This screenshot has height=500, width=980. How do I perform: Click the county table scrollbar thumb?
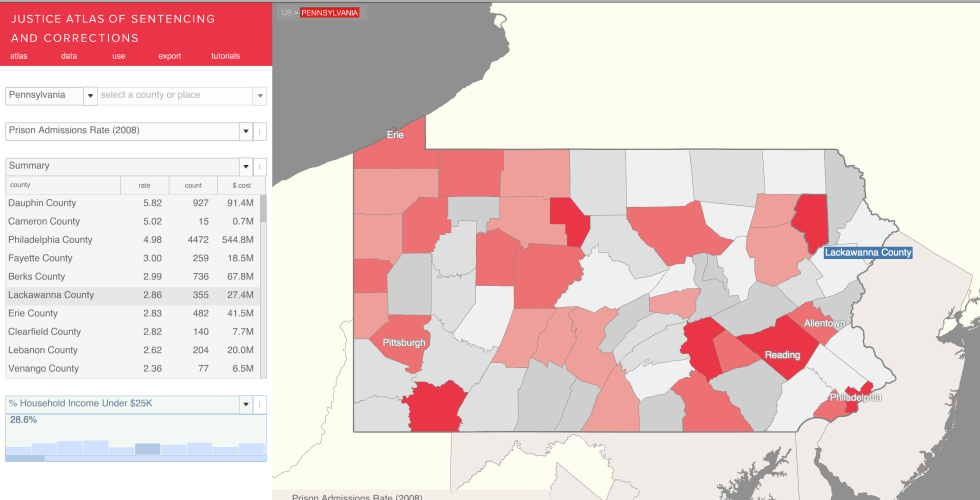[x=264, y=209]
